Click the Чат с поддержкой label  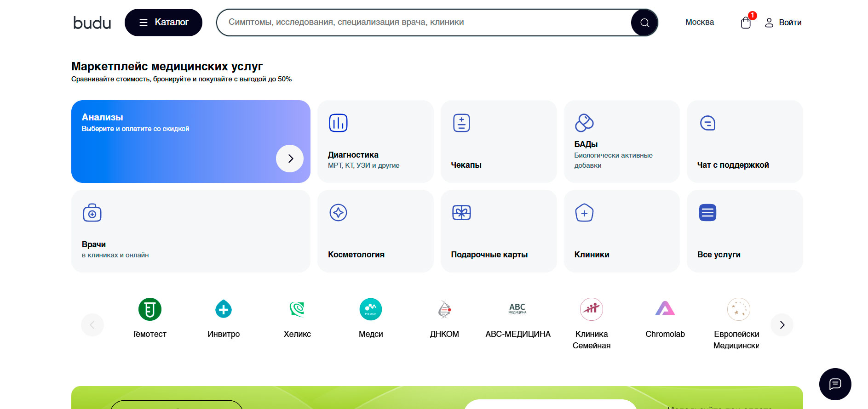coord(733,165)
